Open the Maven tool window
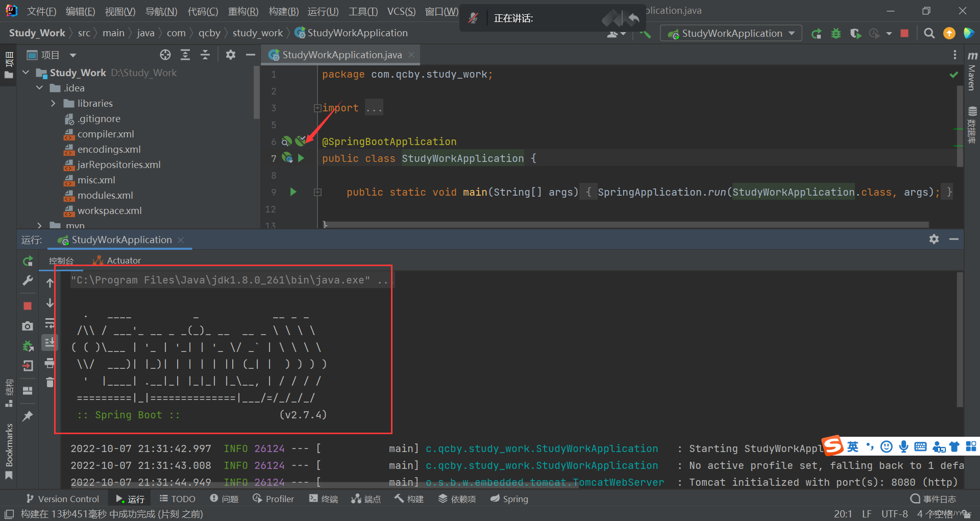The height and width of the screenshot is (521, 980). (x=972, y=71)
